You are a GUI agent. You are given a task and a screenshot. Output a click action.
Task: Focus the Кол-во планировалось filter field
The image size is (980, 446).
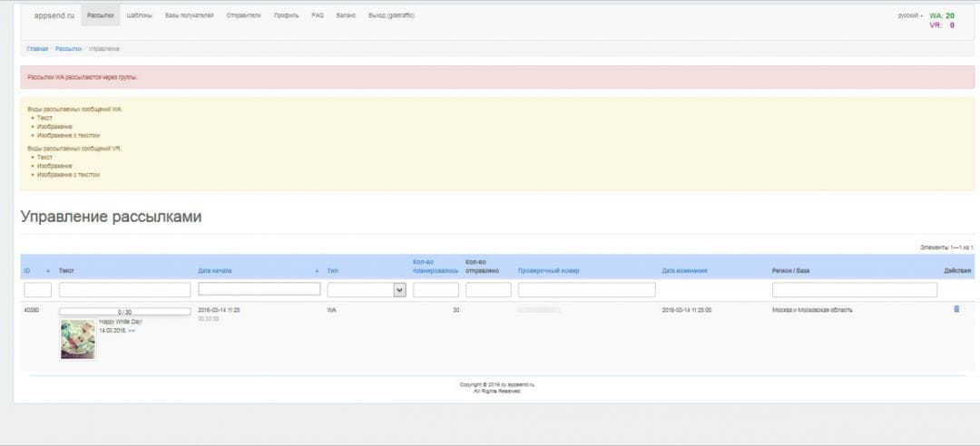point(436,290)
